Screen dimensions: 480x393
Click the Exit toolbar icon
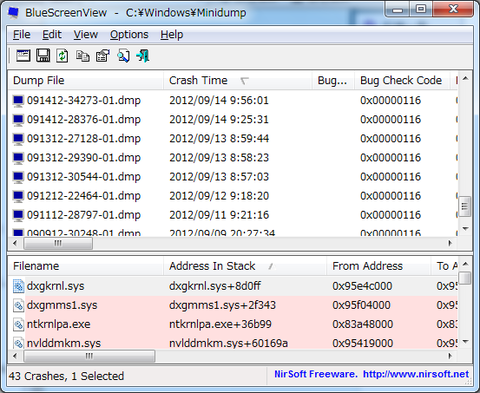click(x=143, y=56)
